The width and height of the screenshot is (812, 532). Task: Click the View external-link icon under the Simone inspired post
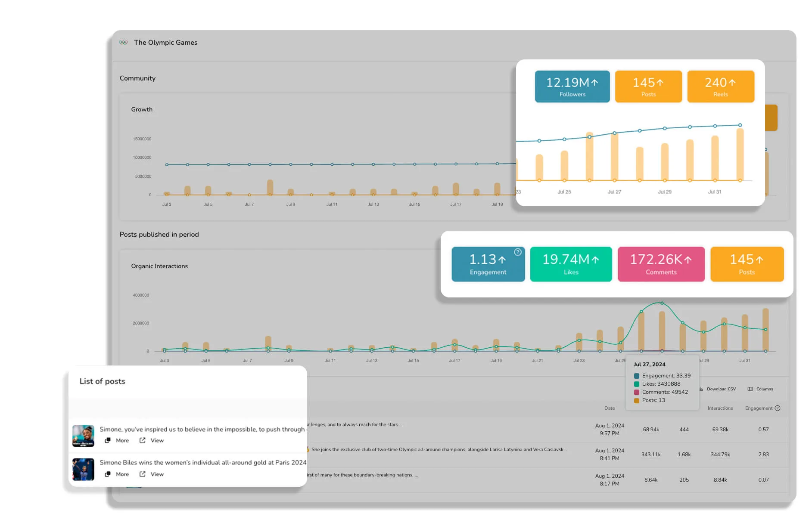[x=143, y=440]
